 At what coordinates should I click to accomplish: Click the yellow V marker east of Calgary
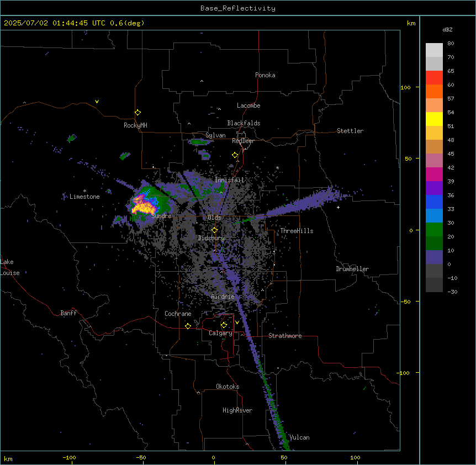pos(237,323)
